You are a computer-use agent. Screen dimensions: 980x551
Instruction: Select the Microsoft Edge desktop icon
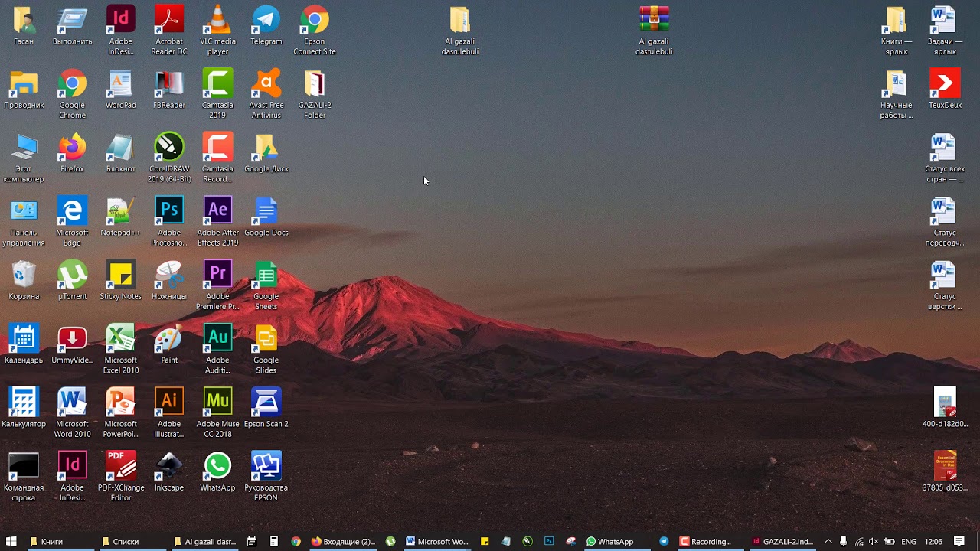pyautogui.click(x=73, y=222)
